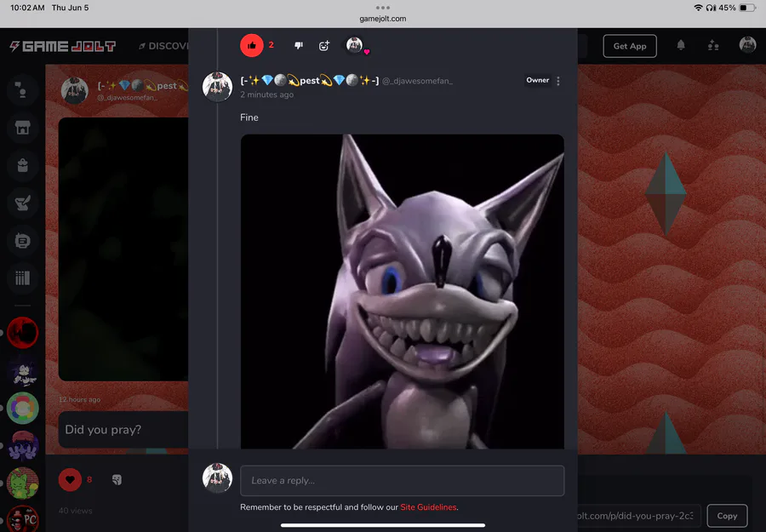This screenshot has width=766, height=532.
Task: Click the '2 minutes ago' timestamp
Action: (x=266, y=94)
